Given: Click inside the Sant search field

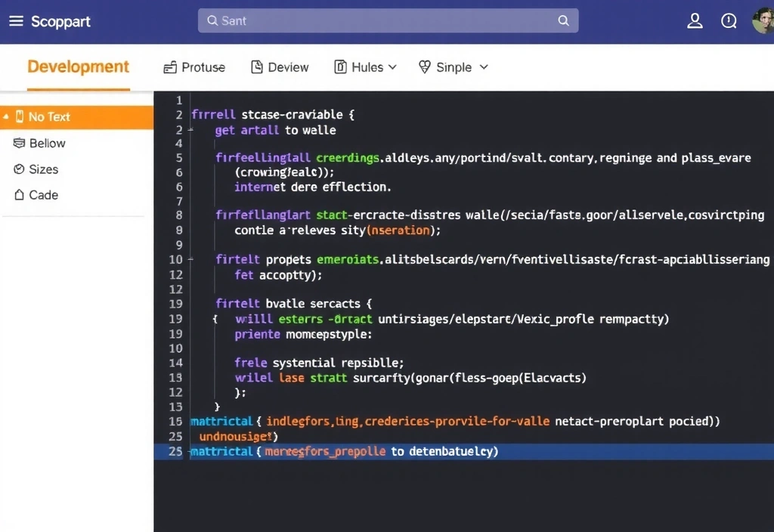Looking at the screenshot, I should (x=340, y=21).
